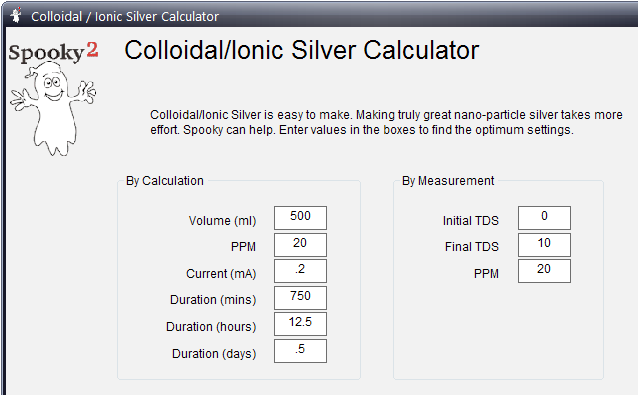Click the window title bar text

[125, 17]
